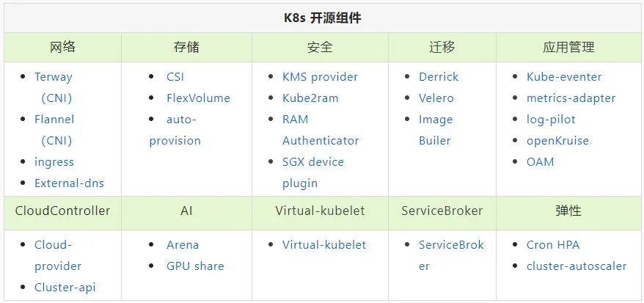644x303 pixels.
Task: Open the ingress component link
Action: (54, 162)
